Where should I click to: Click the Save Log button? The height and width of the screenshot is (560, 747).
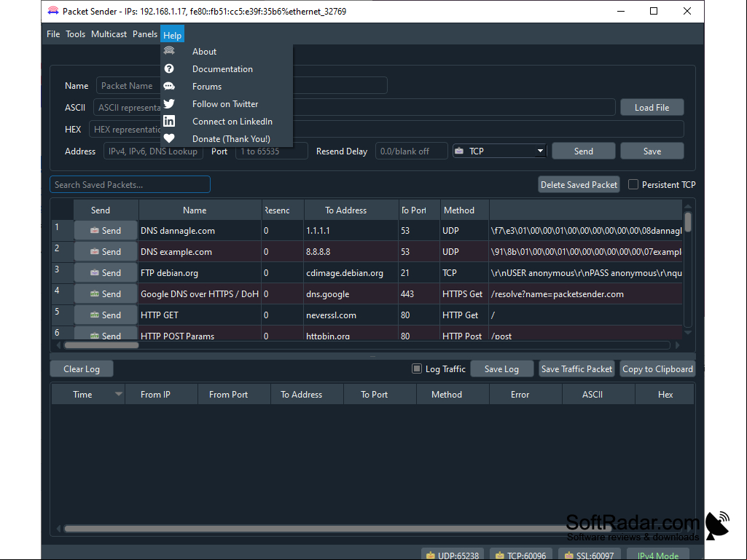pos(501,369)
